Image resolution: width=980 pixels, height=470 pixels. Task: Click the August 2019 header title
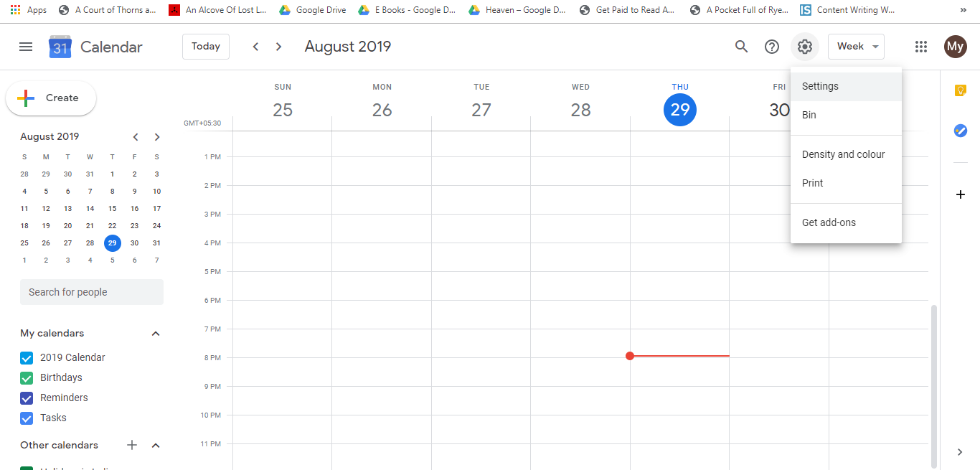coord(348,47)
